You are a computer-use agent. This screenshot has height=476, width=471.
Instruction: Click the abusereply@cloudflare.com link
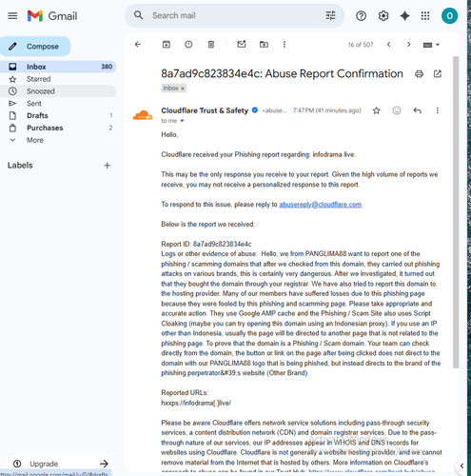click(x=321, y=205)
